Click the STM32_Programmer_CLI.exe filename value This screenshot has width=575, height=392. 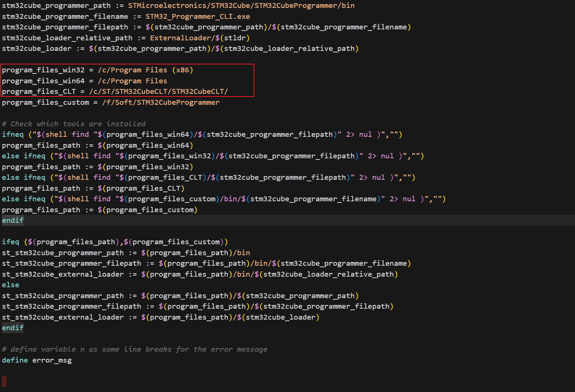pos(198,17)
